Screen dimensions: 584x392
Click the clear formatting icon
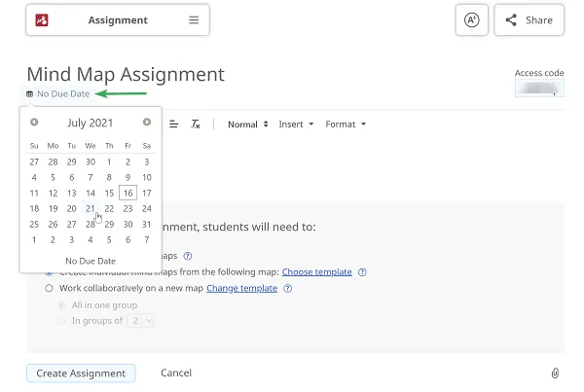[196, 125]
